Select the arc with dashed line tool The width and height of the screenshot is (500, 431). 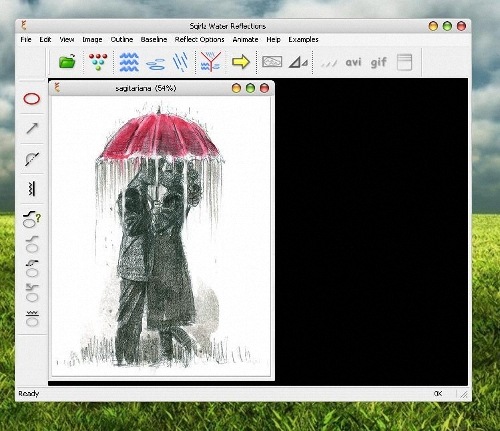(32, 159)
